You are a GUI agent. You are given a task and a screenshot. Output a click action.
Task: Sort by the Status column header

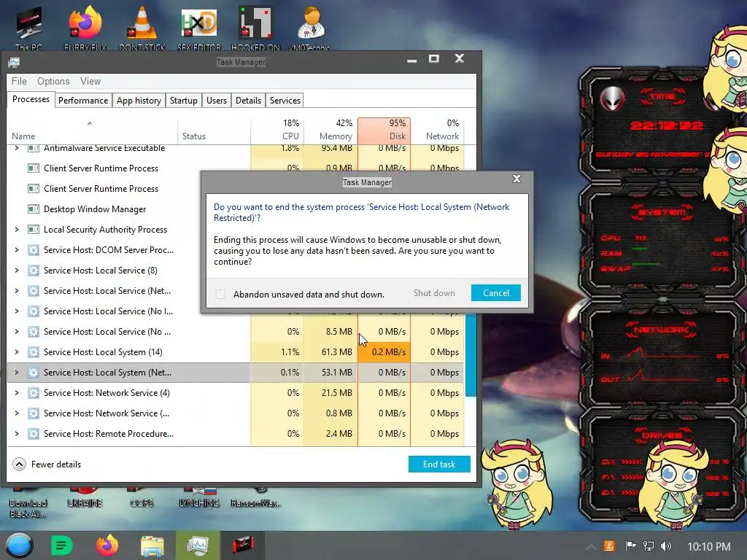point(214,131)
